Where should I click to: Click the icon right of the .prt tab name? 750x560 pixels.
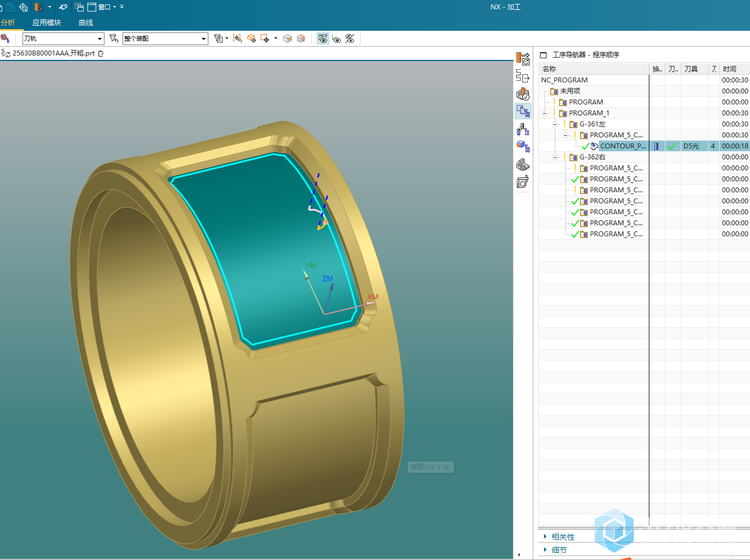click(101, 53)
